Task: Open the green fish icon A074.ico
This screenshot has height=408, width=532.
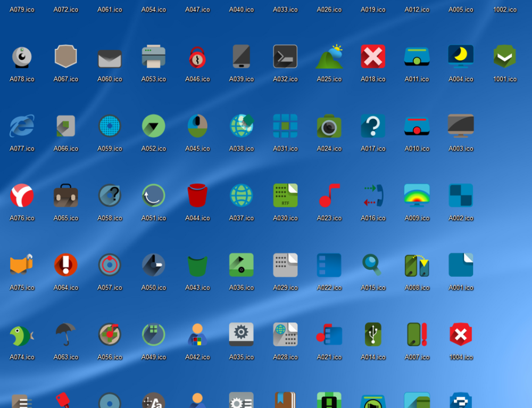Action: [22, 334]
